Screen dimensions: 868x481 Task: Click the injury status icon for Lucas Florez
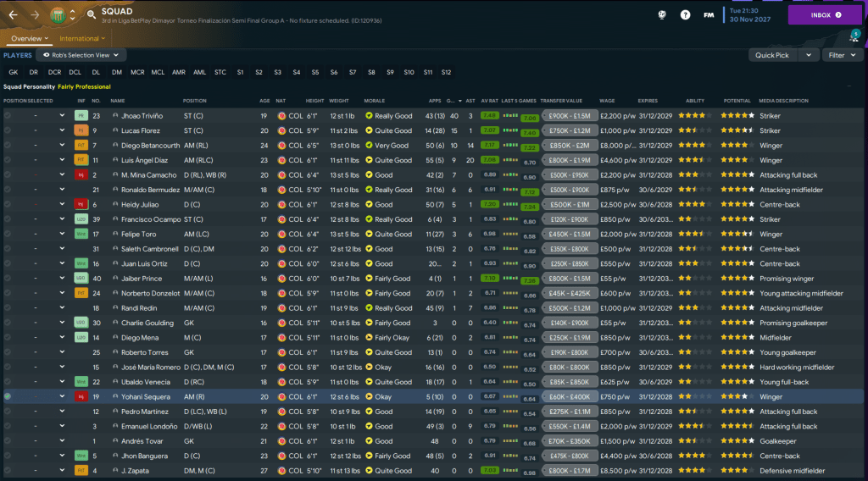click(81, 130)
